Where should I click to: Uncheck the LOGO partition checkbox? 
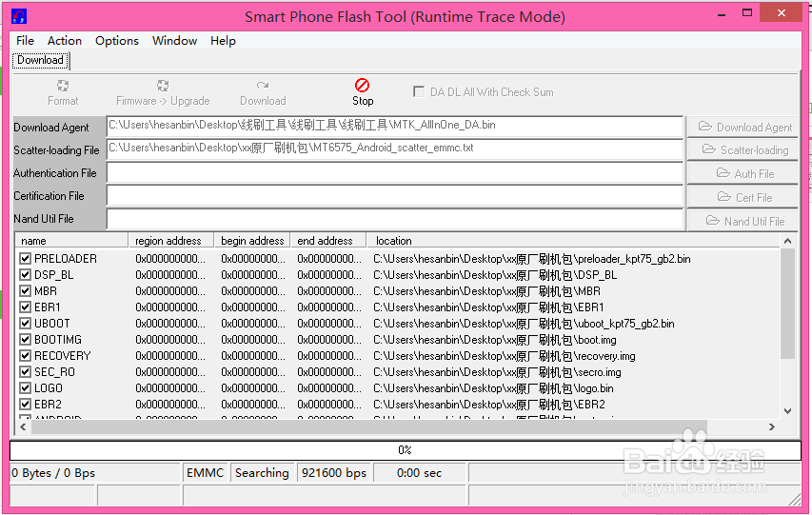coord(25,387)
